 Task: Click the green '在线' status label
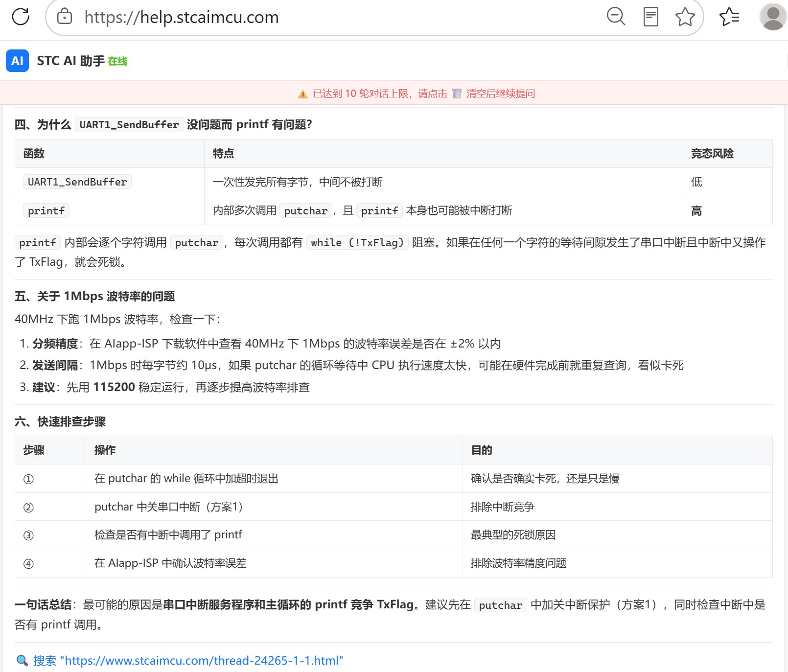coord(117,61)
